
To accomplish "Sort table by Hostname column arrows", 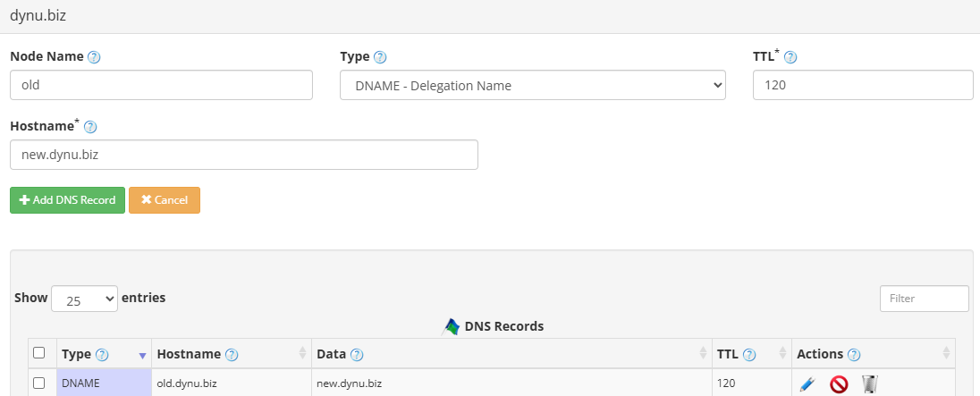I will click(x=303, y=353).
